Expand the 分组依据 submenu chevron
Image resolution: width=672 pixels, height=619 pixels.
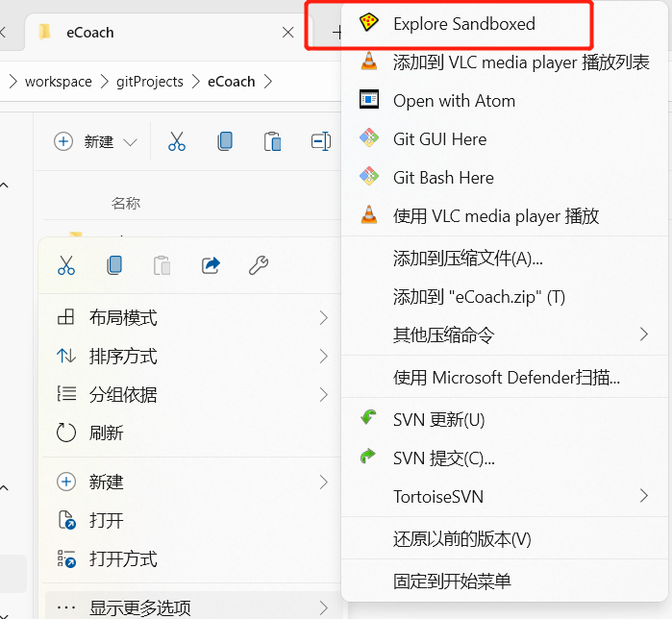(324, 394)
